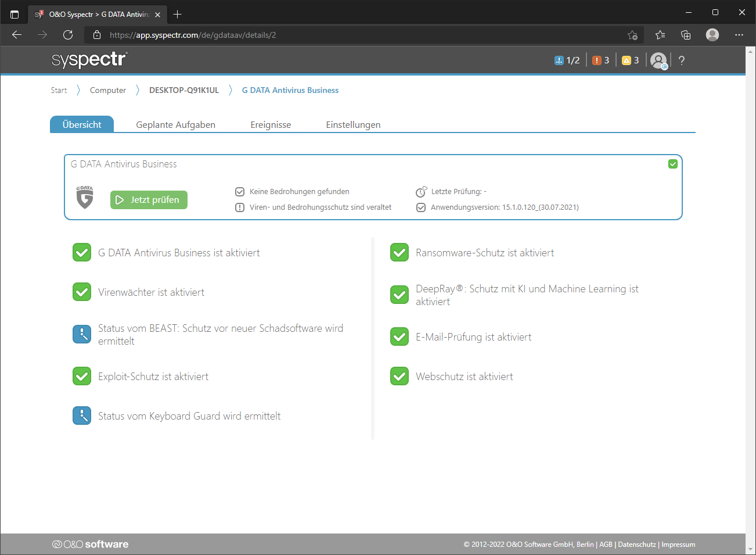Open the Ereignisse tab

(x=271, y=124)
